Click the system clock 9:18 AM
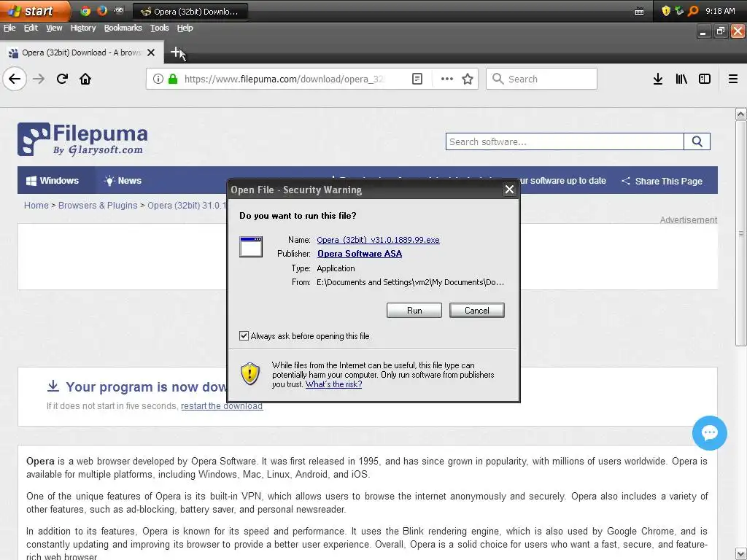 click(720, 11)
